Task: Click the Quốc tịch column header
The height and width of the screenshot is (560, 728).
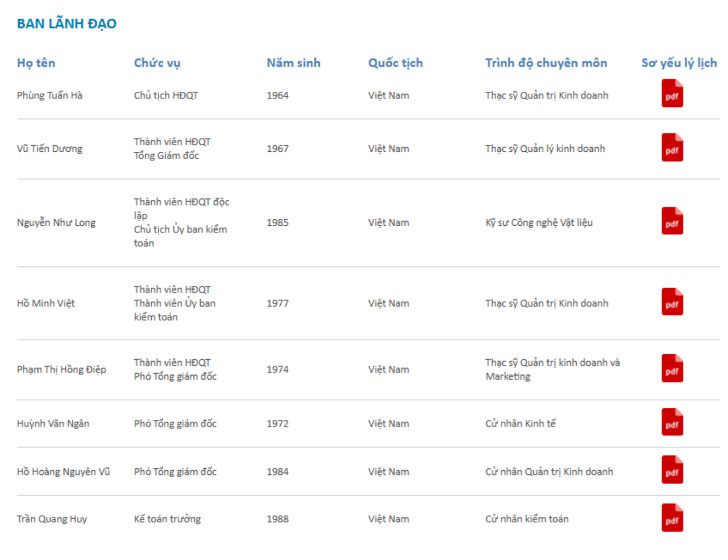Action: tap(395, 63)
